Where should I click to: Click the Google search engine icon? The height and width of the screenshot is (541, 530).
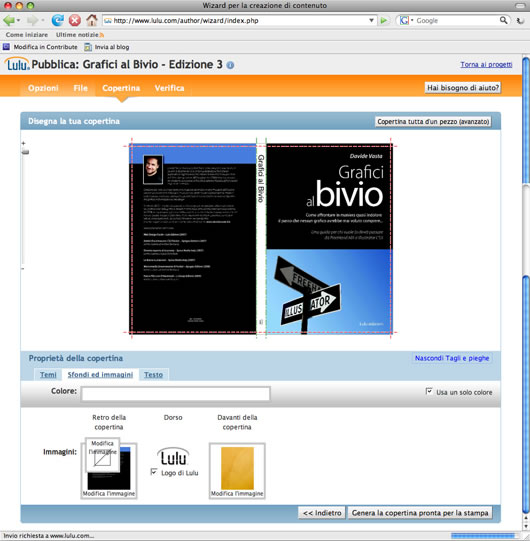pyautogui.click(x=404, y=21)
